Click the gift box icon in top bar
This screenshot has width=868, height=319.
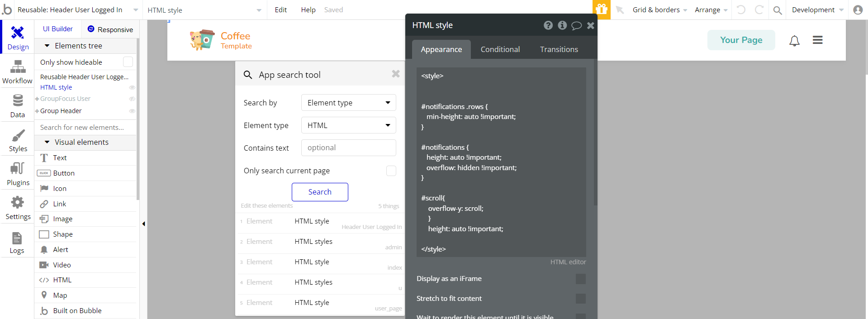tap(601, 10)
